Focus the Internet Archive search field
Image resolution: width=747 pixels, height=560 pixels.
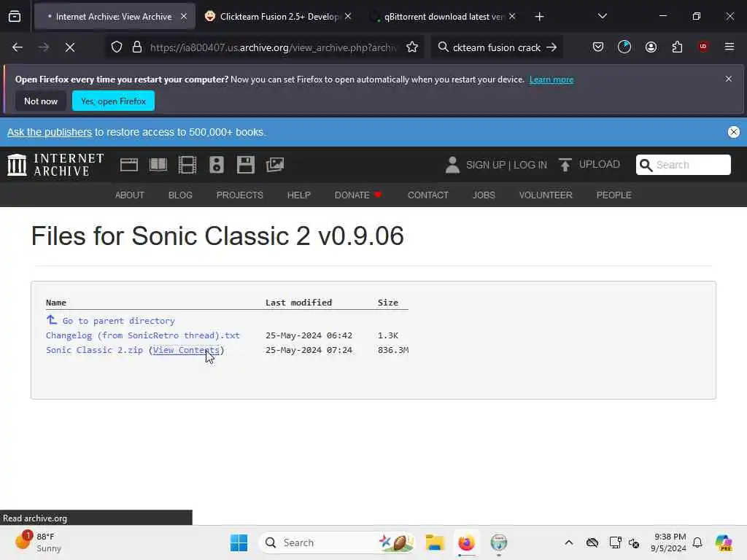(x=683, y=165)
